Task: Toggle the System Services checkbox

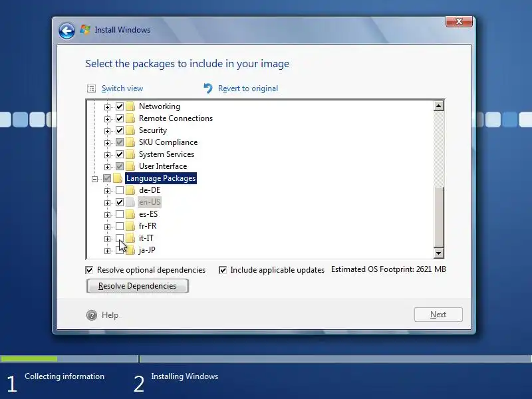Action: tap(120, 154)
